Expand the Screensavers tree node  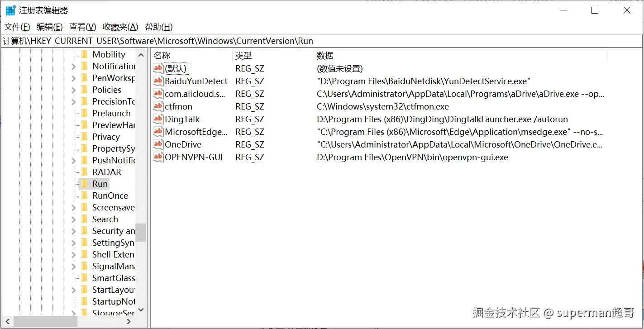(74, 208)
